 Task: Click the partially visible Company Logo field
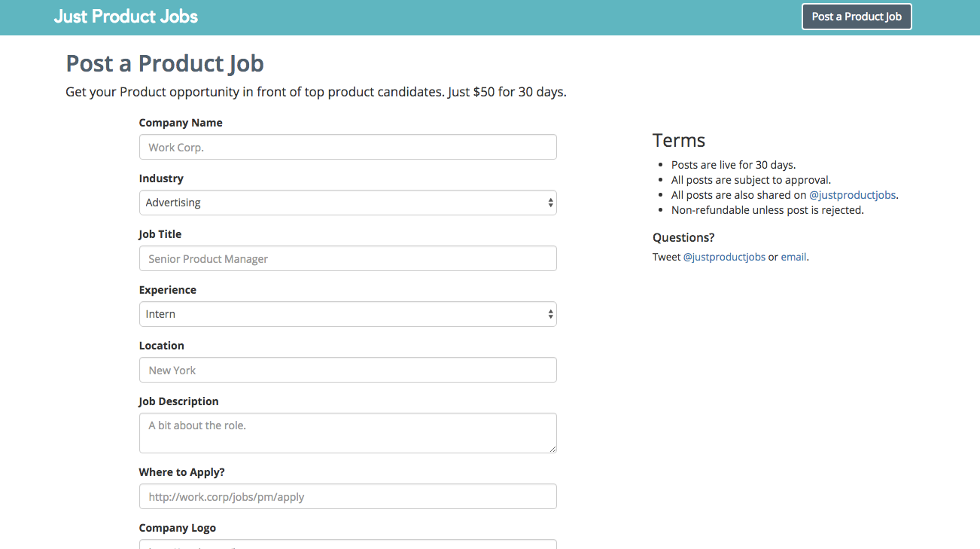348,544
